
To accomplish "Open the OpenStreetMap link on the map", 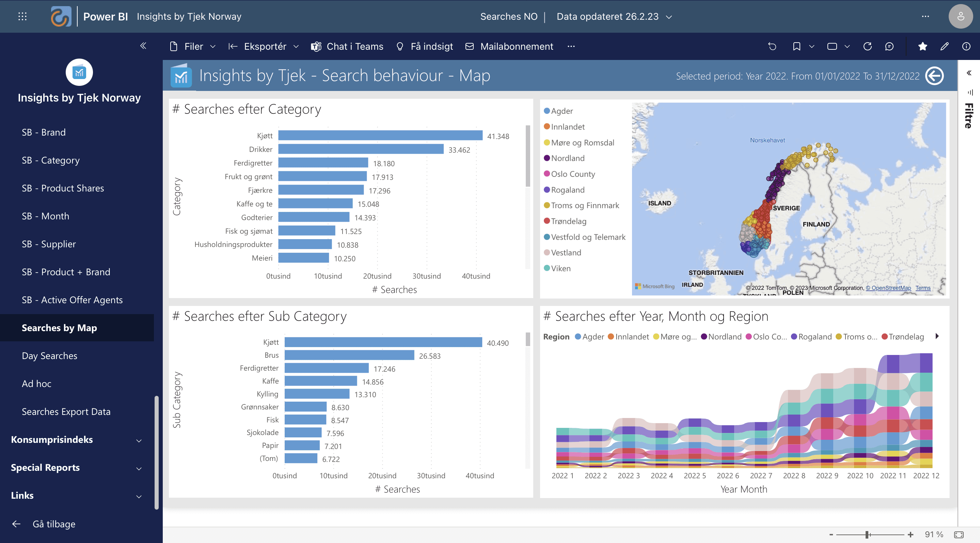I will coord(888,288).
